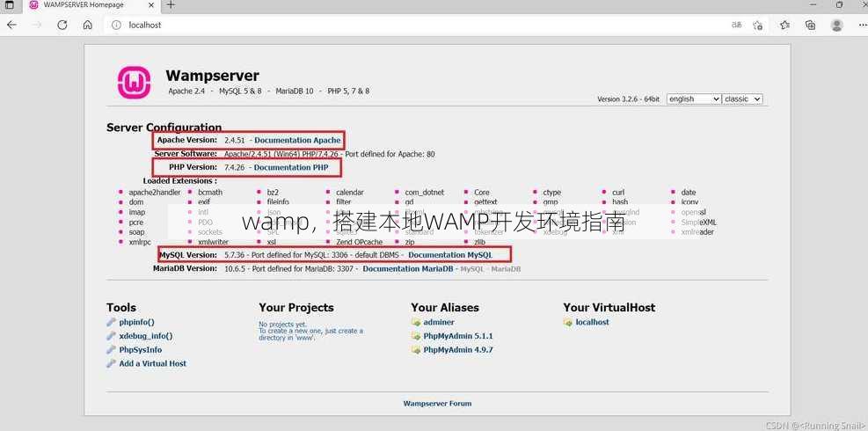Screen dimensions: 868x431
Task: Open the Documentation PHP link
Action: [x=290, y=167]
